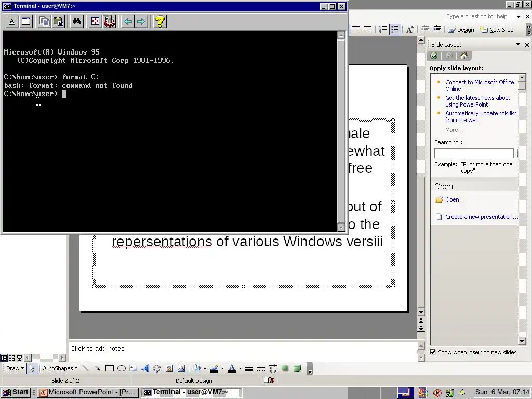
Task: Open the AutoShapes dropdown
Action: (60, 368)
